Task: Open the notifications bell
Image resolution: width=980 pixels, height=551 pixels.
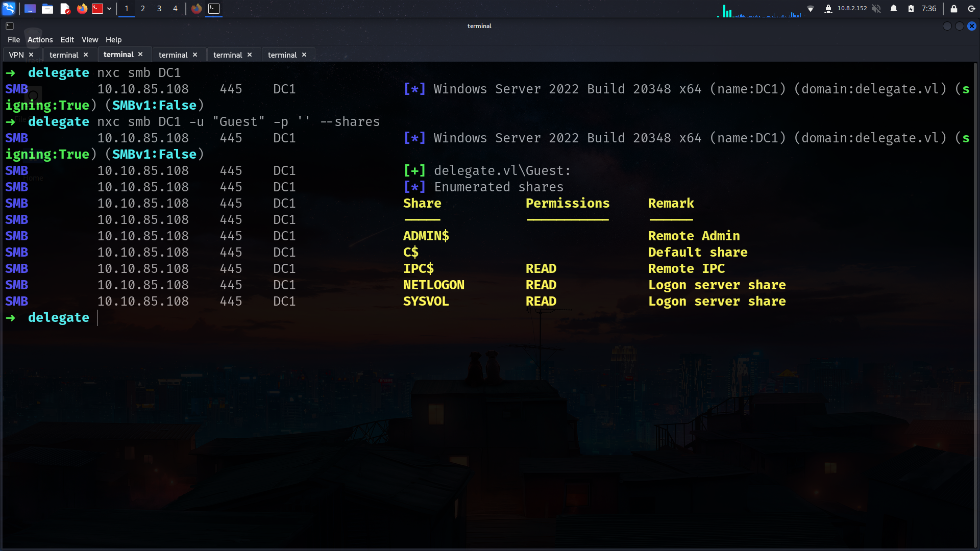Action: (x=894, y=9)
